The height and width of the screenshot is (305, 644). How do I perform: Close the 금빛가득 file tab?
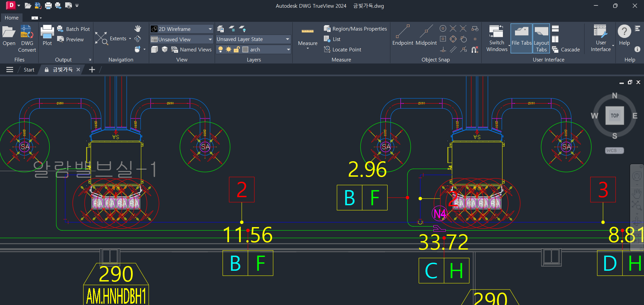click(x=78, y=70)
